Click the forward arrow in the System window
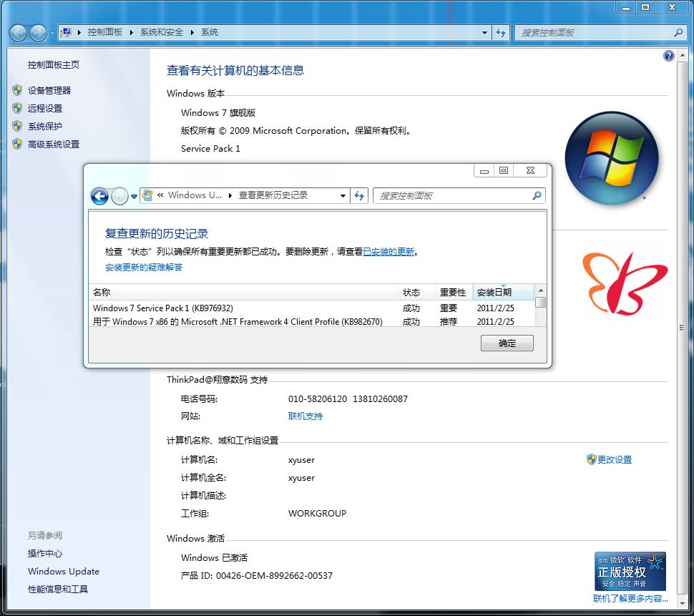 click(38, 33)
